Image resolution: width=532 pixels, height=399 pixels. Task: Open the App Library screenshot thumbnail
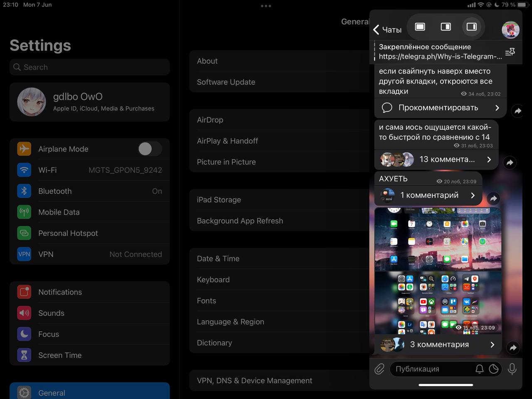tap(438, 303)
